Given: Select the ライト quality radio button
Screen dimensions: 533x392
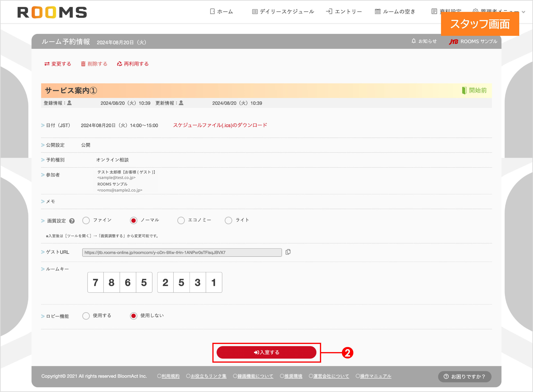Looking at the screenshot, I should (x=228, y=220).
